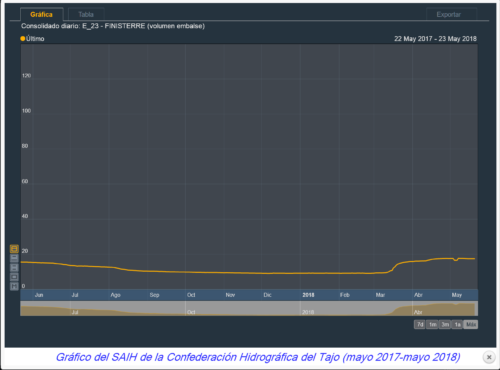Click the 2018 marker on the time axis
Image resolution: width=500 pixels, height=370 pixels.
(x=308, y=295)
